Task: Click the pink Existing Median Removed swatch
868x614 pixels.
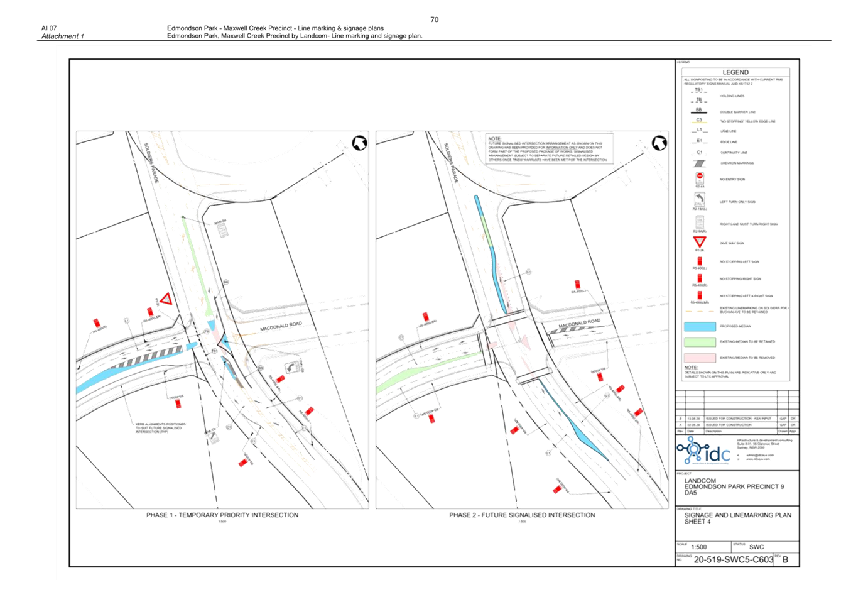Action: (700, 358)
